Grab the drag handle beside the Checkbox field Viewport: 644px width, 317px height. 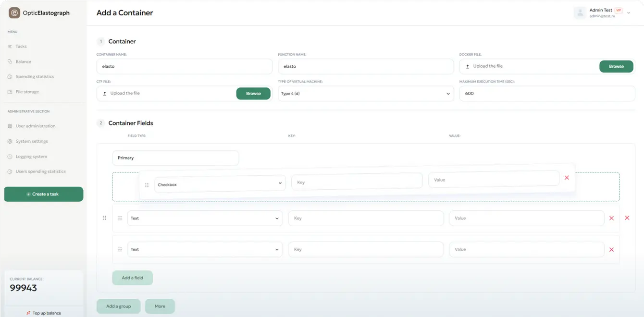pos(147,185)
